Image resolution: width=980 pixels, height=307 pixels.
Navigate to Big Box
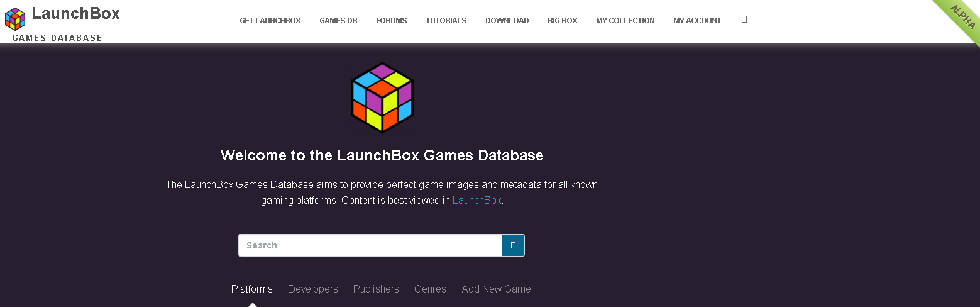click(x=563, y=21)
